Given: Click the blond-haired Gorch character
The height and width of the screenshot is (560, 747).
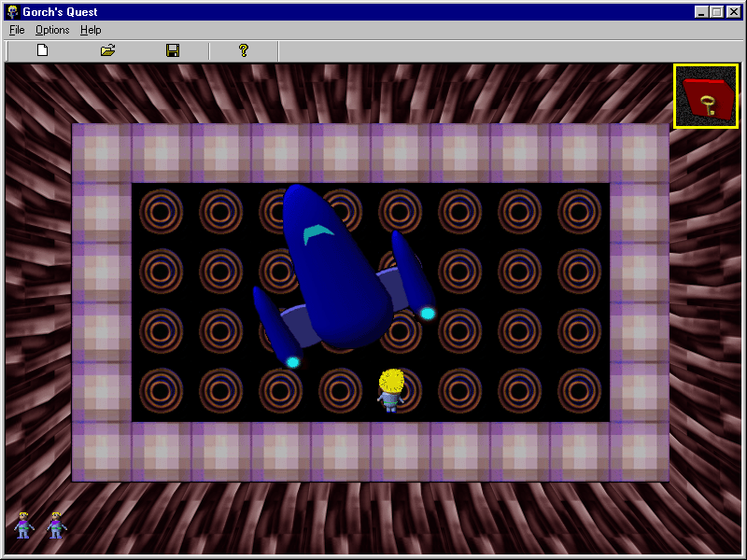Looking at the screenshot, I should pyautogui.click(x=390, y=389).
